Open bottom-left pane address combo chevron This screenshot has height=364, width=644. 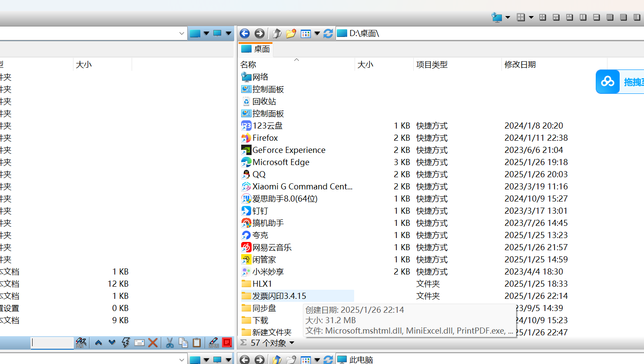coord(182,360)
